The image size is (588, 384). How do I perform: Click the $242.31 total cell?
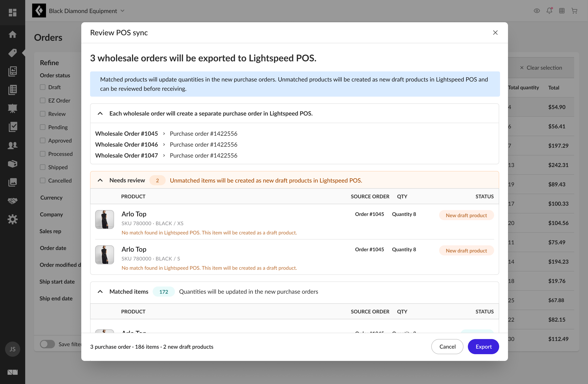pos(558,165)
